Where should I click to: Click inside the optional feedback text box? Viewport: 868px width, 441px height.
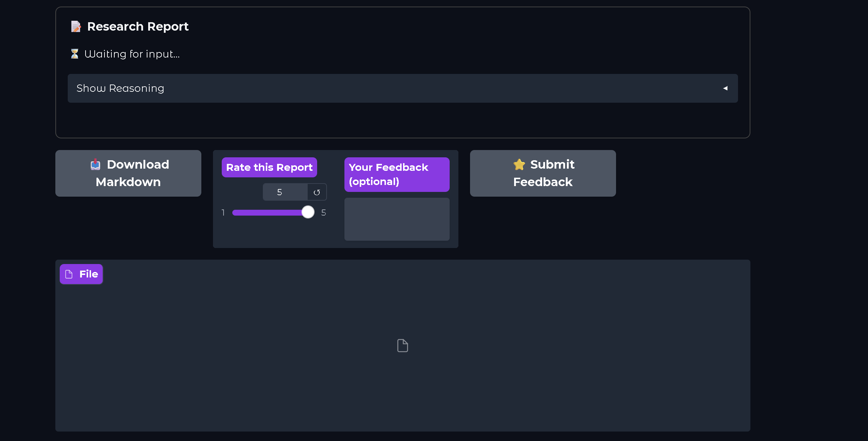point(397,219)
